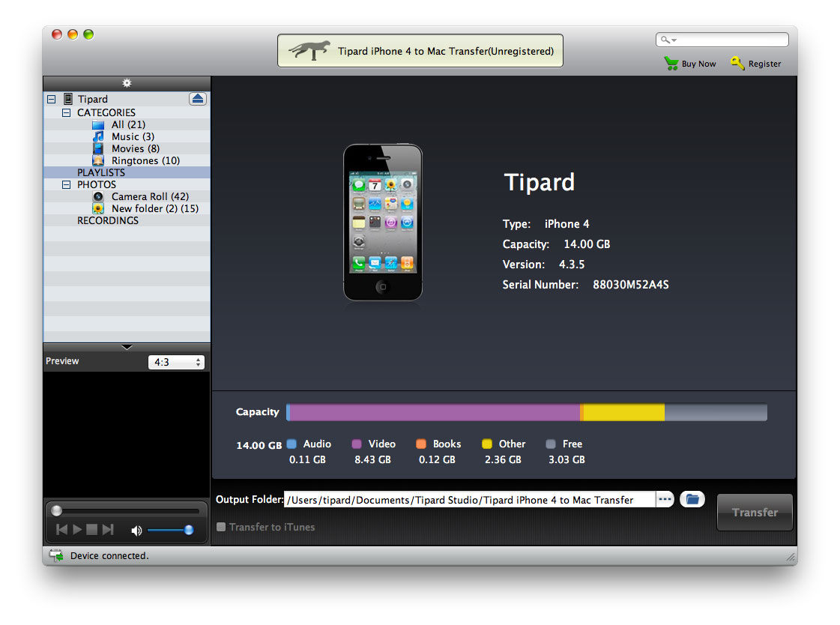Click the yellow Other segment of capacity bar

[x=623, y=412]
